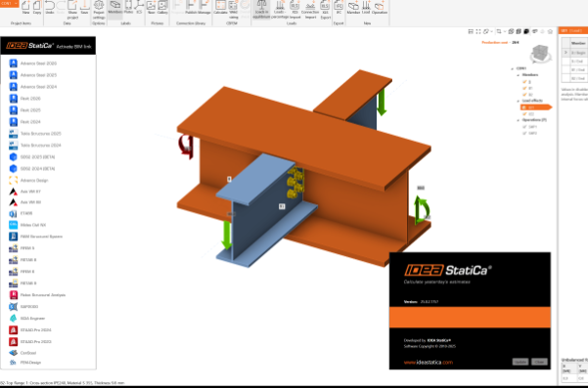Click the Calculate icon in the ribbon
This screenshot has width=588, height=388.
pos(220,8)
